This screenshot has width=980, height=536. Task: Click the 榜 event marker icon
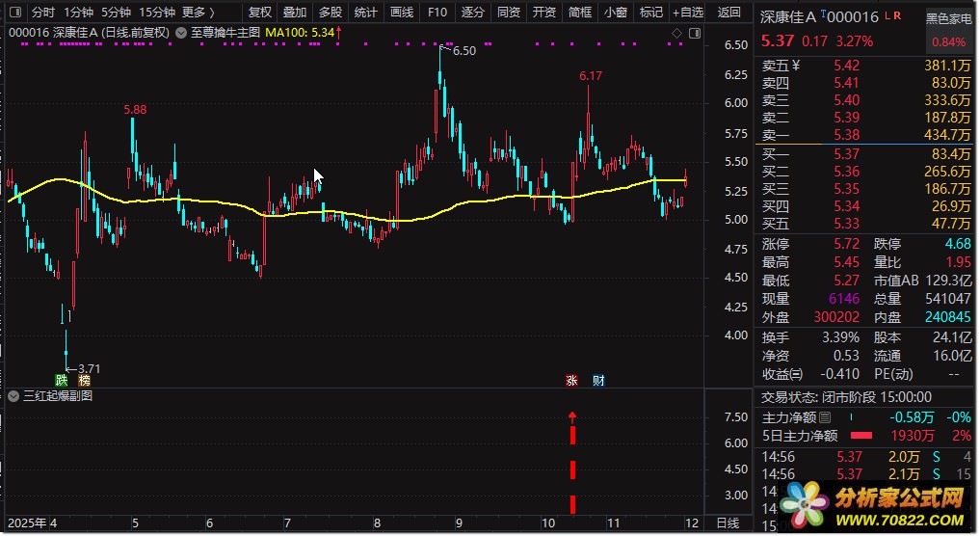(84, 380)
